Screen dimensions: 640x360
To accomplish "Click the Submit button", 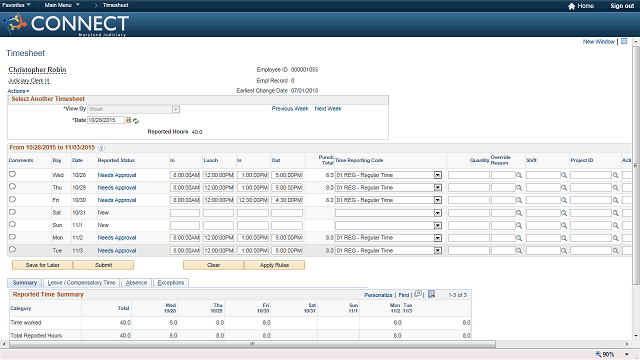I will point(103,265).
